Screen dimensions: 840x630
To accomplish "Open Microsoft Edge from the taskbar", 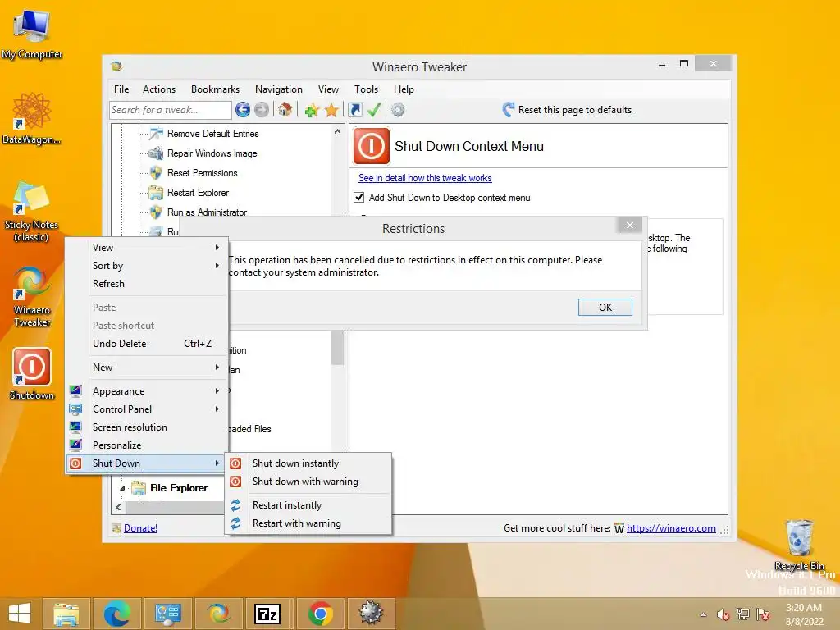I will click(x=116, y=614).
